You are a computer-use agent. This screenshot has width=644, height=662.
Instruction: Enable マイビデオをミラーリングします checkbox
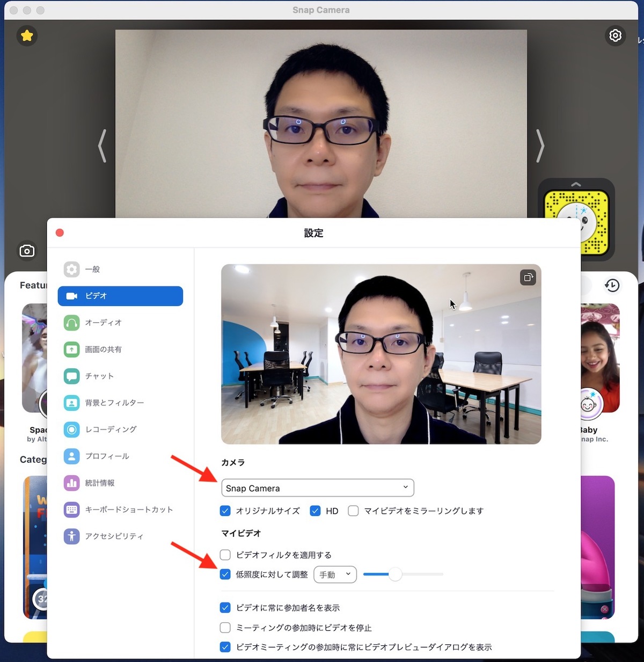coord(353,511)
